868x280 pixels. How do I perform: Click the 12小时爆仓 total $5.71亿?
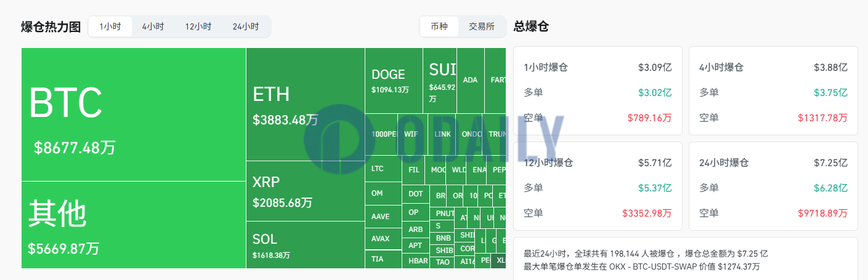pyautogui.click(x=655, y=163)
